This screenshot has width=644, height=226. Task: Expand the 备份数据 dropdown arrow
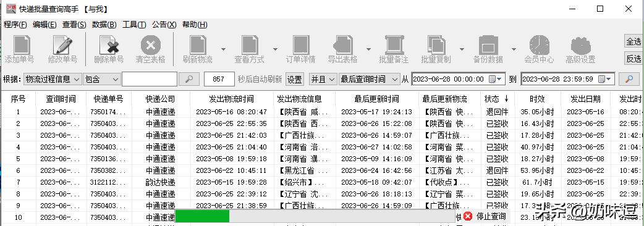514,49
